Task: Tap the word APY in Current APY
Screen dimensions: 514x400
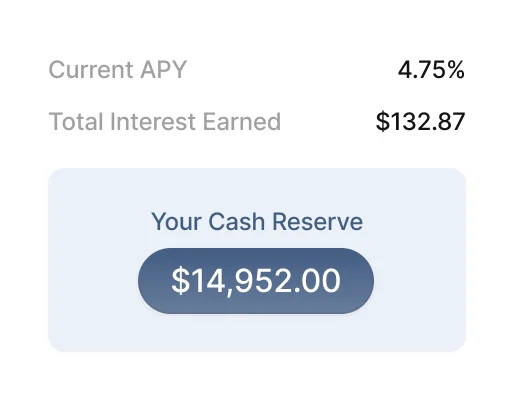Action: tap(163, 70)
